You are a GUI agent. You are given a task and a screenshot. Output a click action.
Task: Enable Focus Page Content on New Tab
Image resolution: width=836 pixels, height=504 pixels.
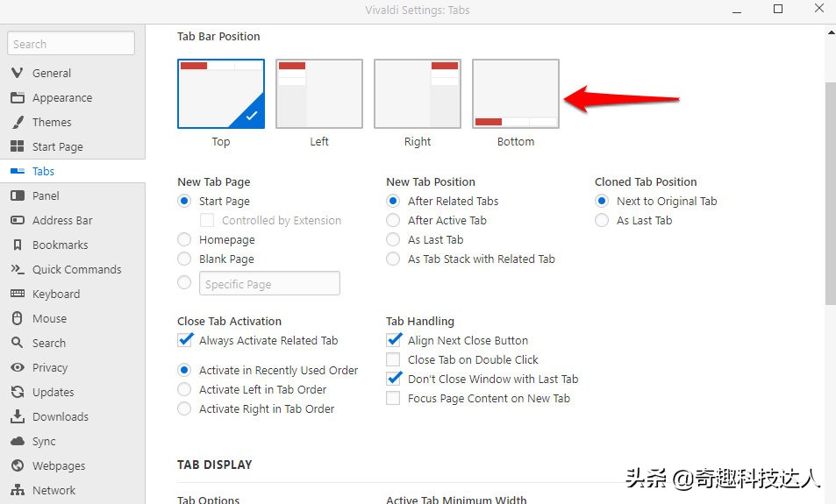tap(393, 397)
